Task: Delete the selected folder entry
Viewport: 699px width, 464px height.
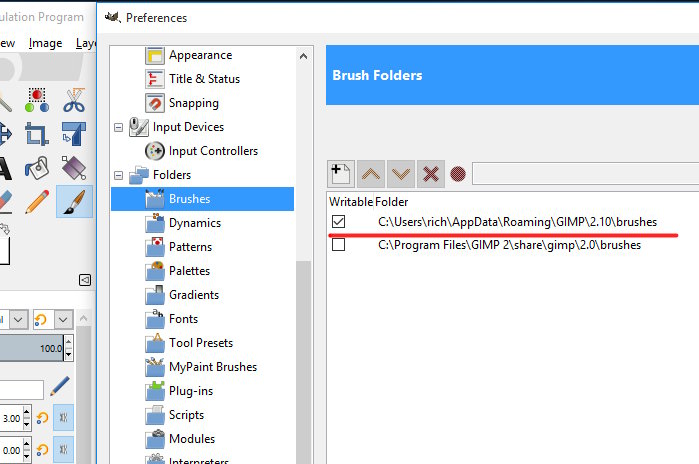Action: pos(431,174)
